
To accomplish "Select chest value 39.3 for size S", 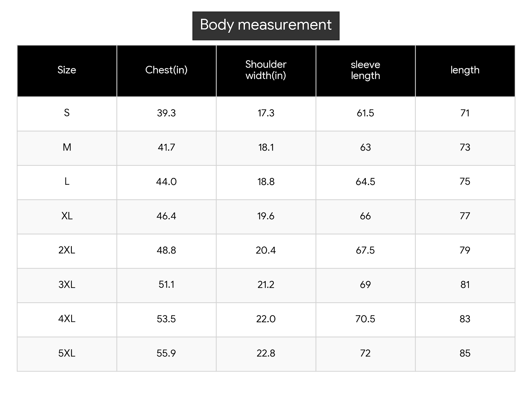I will click(x=166, y=113).
